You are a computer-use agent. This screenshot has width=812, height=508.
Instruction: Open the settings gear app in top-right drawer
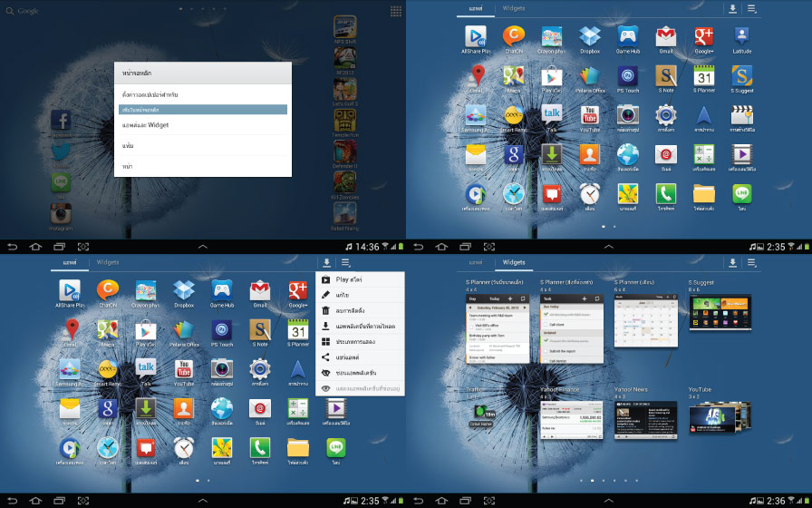coord(665,114)
